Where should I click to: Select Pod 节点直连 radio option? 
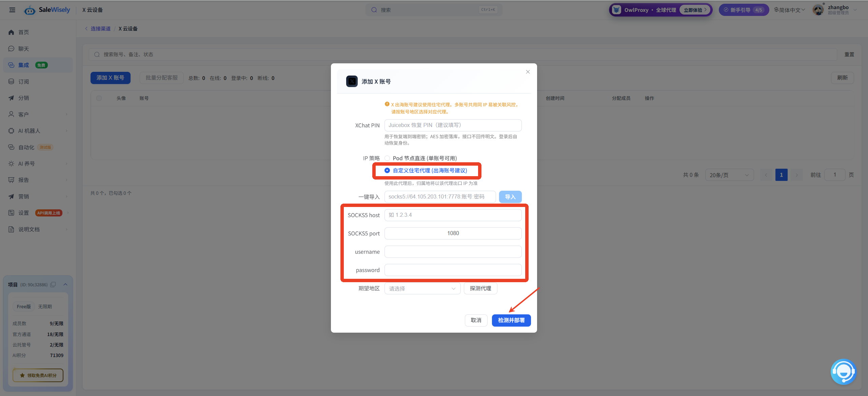(x=387, y=158)
